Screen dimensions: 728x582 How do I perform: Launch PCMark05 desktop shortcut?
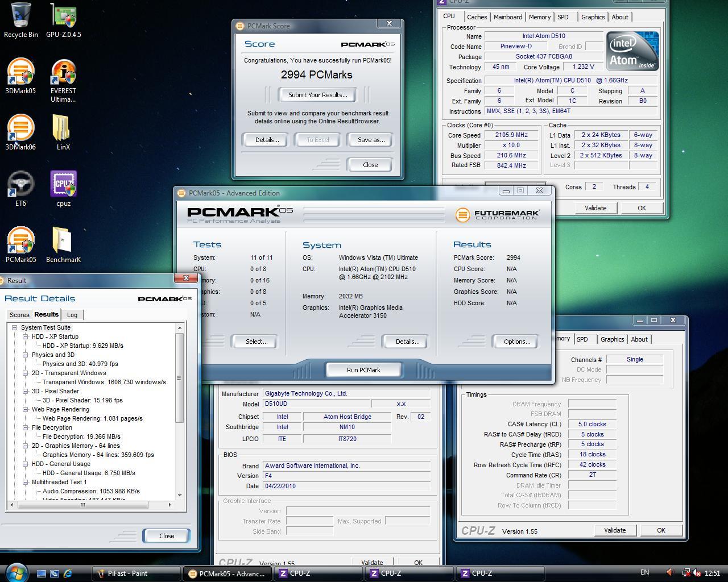click(x=20, y=245)
